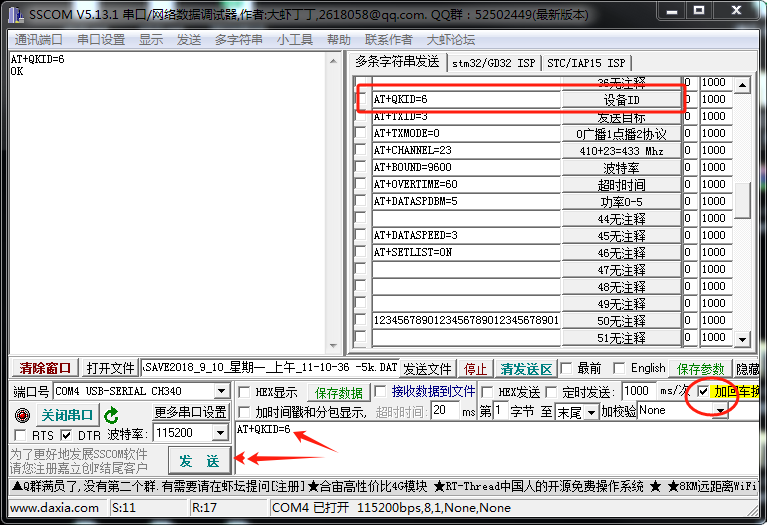The image size is (767, 525).
Task: Click the 清发送区 button
Action: pyautogui.click(x=526, y=368)
